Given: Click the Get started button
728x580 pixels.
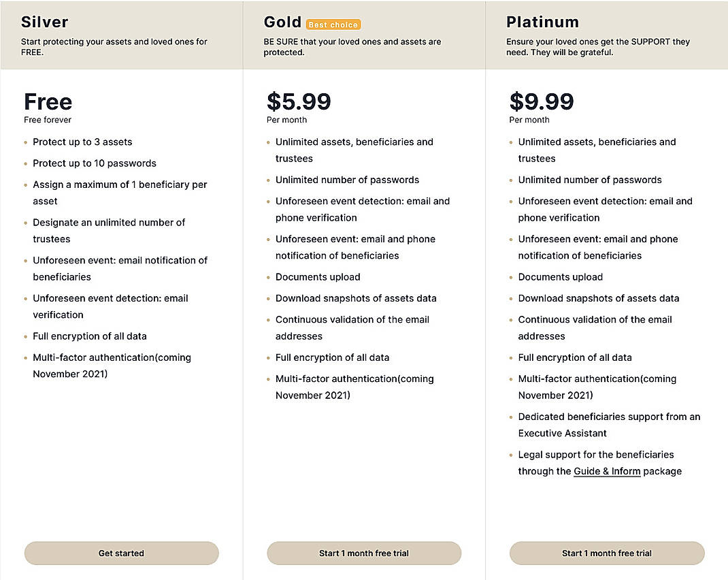Looking at the screenshot, I should point(121,553).
